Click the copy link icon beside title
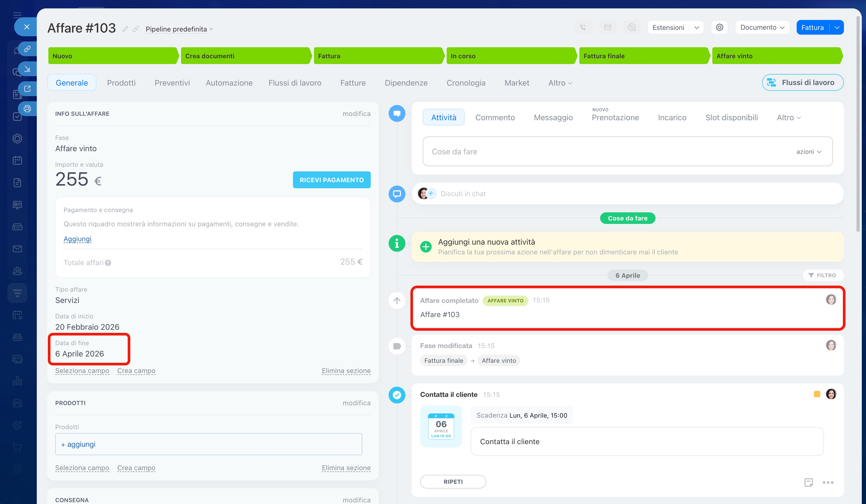The image size is (866, 504). tap(136, 29)
